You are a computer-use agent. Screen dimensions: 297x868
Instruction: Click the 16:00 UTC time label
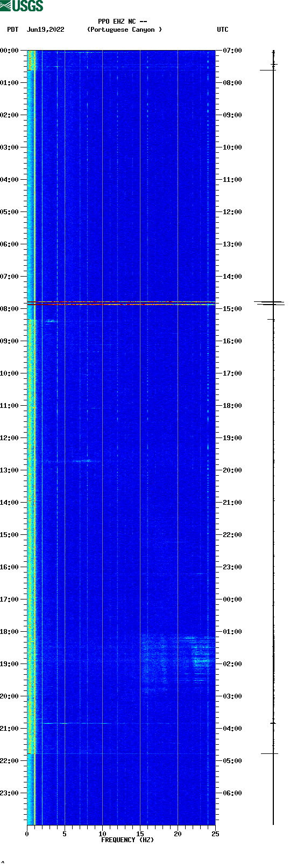(x=232, y=341)
